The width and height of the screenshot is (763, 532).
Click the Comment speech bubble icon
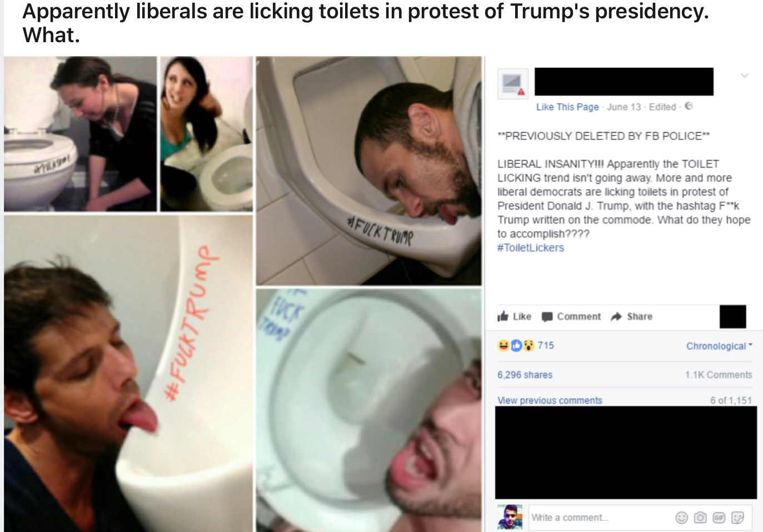[x=547, y=317]
